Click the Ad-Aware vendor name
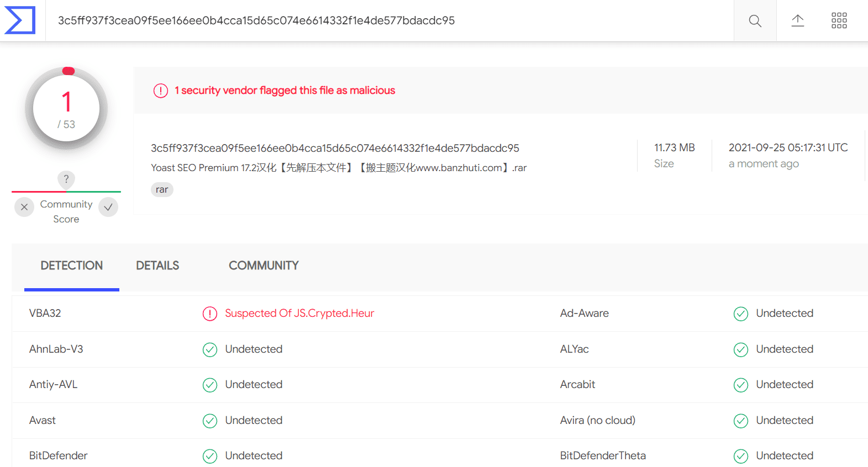 tap(584, 313)
